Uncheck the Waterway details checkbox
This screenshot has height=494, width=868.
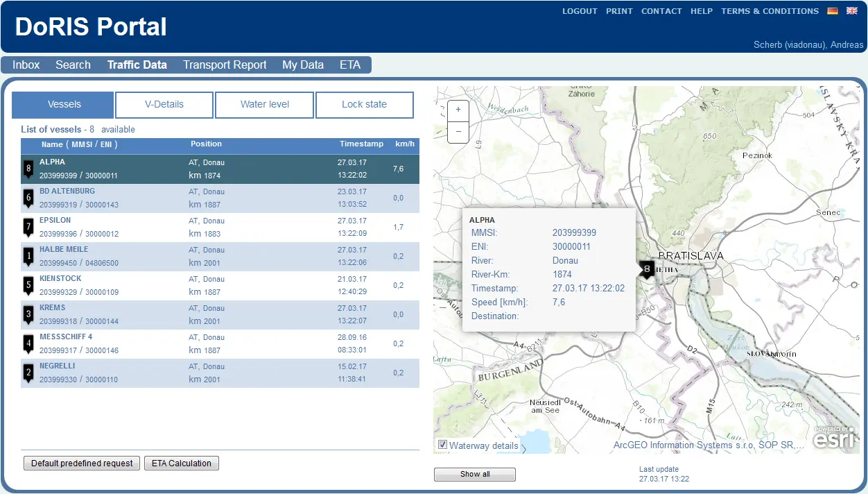442,445
